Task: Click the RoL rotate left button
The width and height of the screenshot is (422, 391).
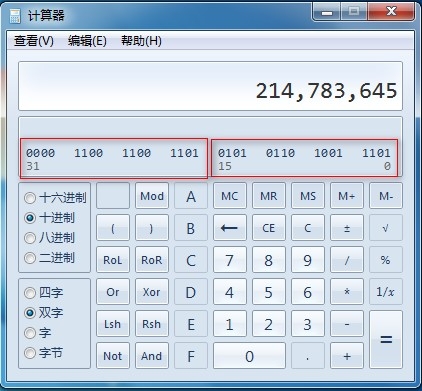Action: (113, 260)
